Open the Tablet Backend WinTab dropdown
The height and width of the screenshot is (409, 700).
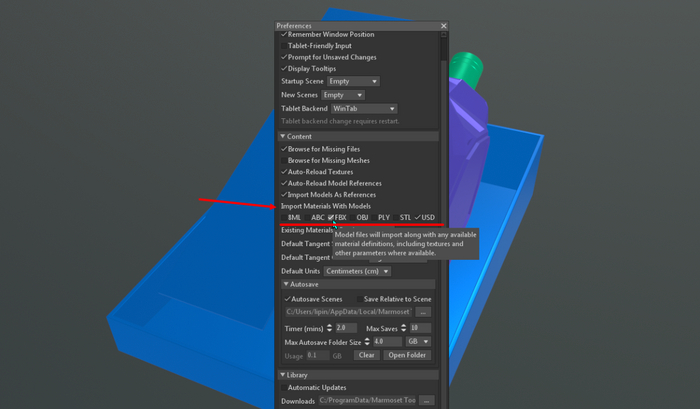(x=364, y=109)
